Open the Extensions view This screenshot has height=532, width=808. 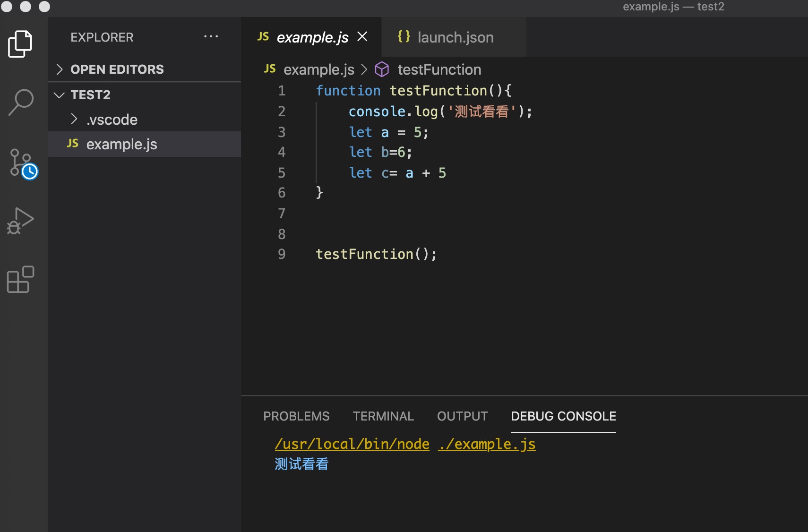pos(20,279)
